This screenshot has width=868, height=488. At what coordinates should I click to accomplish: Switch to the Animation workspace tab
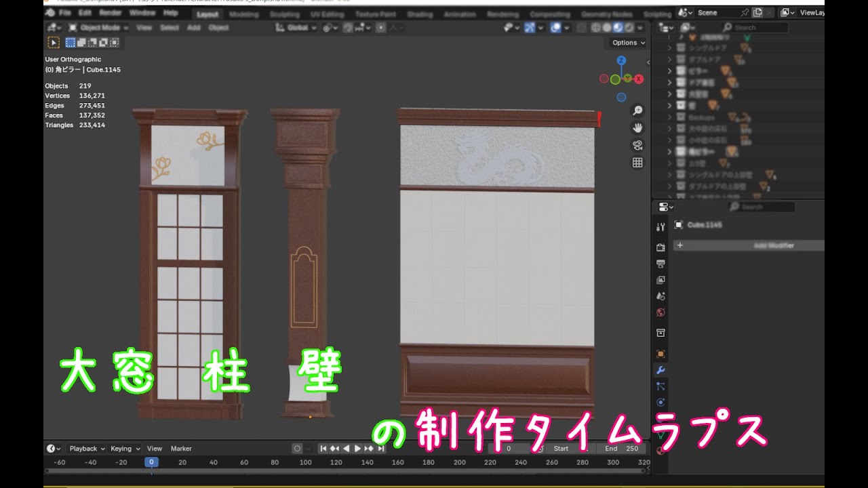click(x=460, y=14)
